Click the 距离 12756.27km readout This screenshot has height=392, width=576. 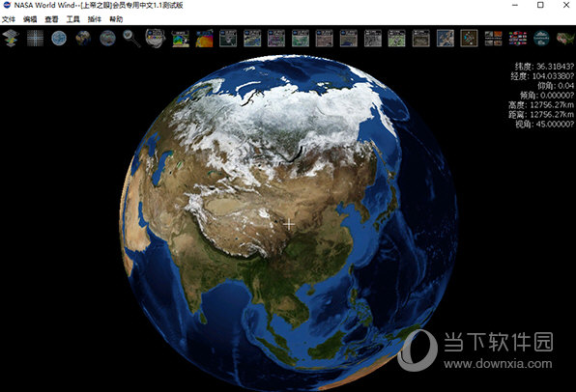pyautogui.click(x=541, y=114)
